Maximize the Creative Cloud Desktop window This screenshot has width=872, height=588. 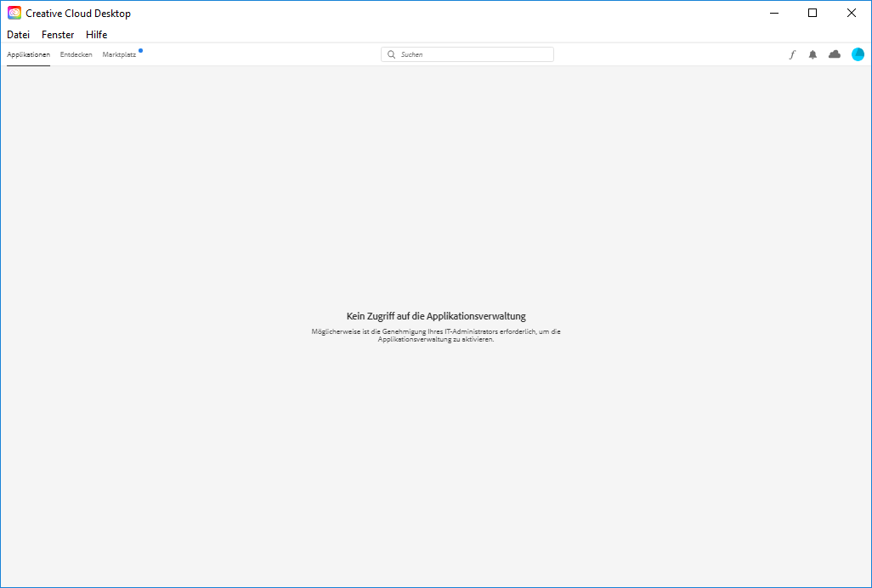813,13
